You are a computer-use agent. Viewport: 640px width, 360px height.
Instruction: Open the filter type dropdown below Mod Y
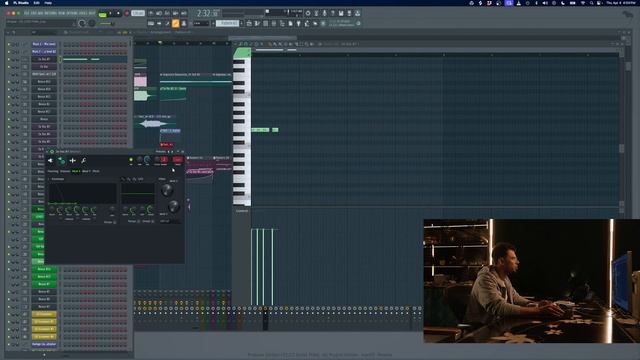169,221
